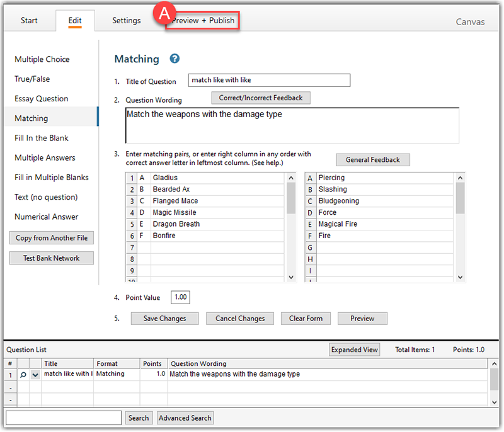The image size is (504, 432).
Task: Toggle the Expanded View button
Action: [354, 350]
